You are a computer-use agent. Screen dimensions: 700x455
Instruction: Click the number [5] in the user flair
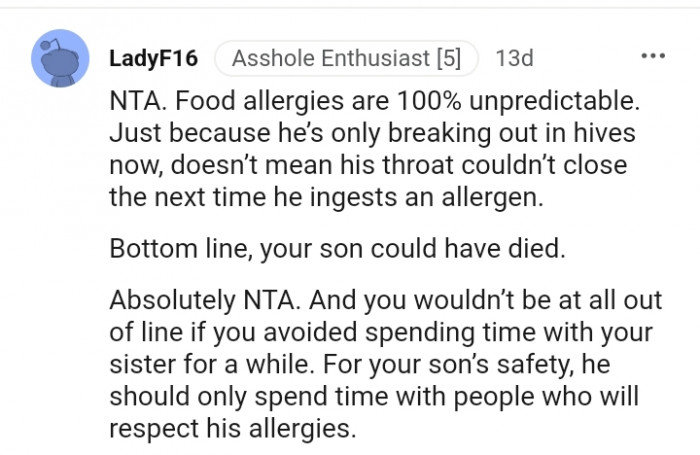click(447, 58)
